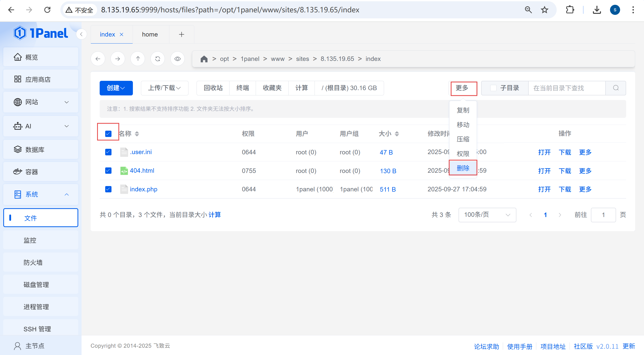Navigate back with file manager arrow
The height and width of the screenshot is (355, 644).
pos(98,59)
